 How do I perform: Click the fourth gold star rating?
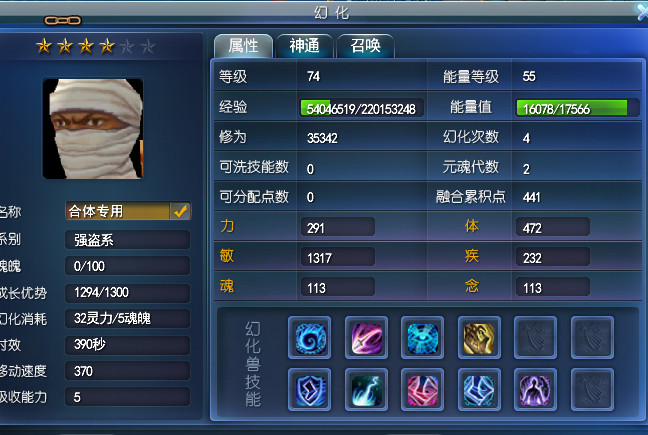coord(107,46)
